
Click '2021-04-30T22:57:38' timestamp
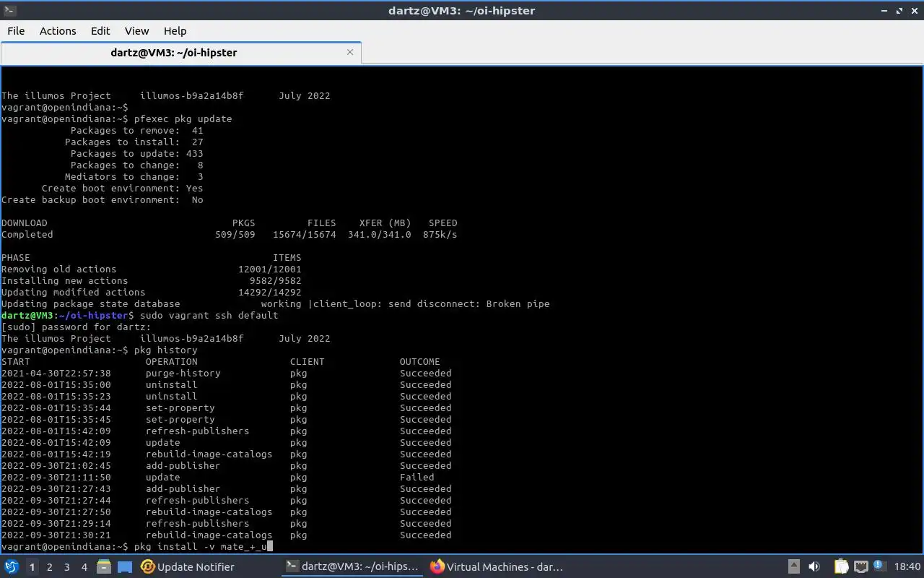(x=56, y=373)
